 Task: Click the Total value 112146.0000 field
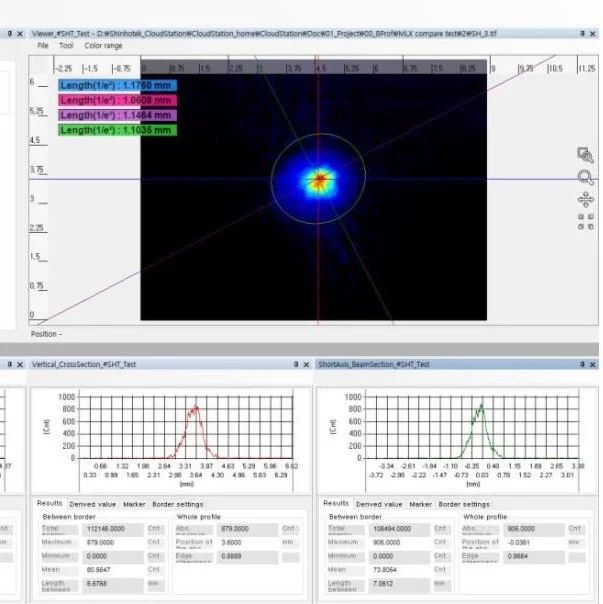[113, 529]
